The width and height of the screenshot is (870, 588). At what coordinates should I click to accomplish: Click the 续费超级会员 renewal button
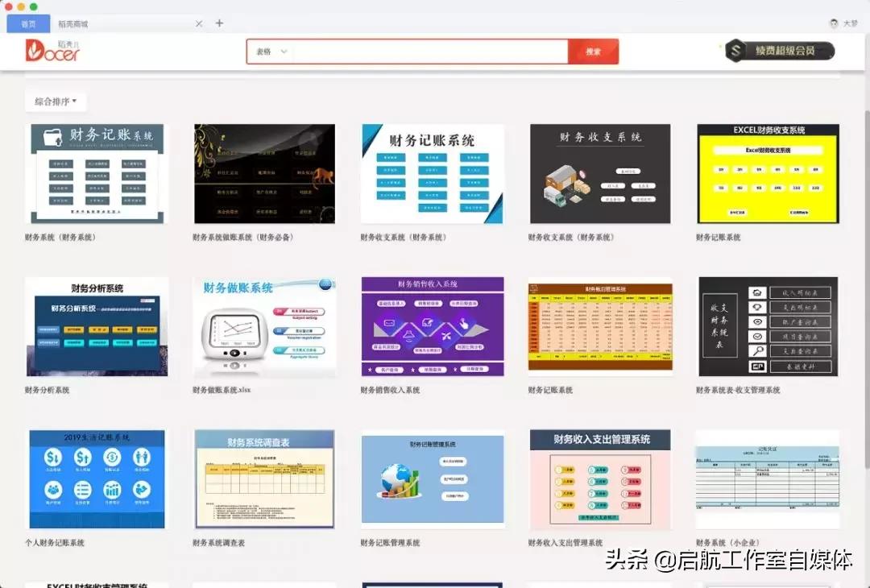(787, 50)
